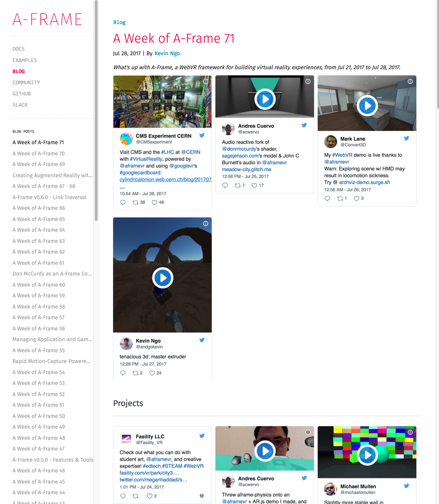Retweet the CMS Experiment tweet with 38 retweets
Screen dimensions: 439x504
click(x=139, y=202)
